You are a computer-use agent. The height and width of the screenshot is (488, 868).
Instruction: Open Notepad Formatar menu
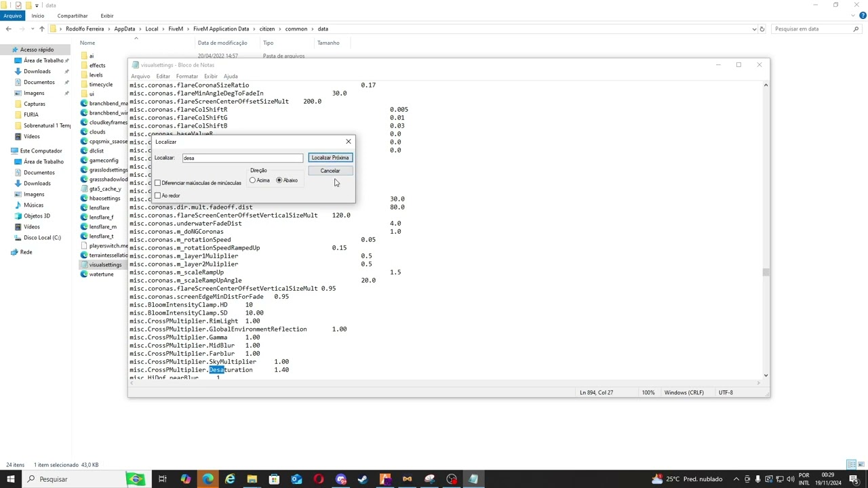187,77
